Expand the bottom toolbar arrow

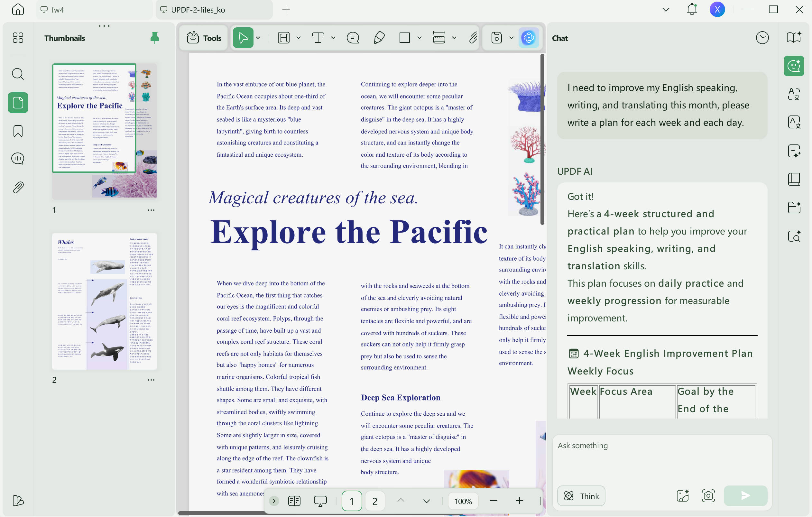pos(274,501)
